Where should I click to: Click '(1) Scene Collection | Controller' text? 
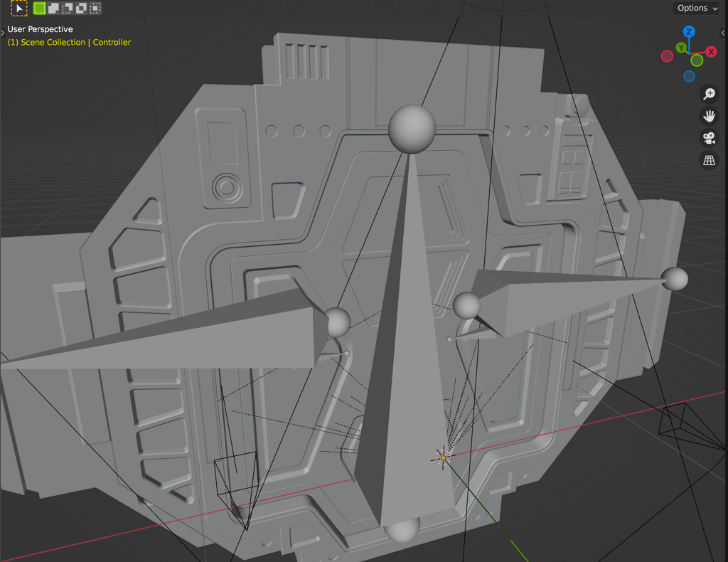click(69, 42)
